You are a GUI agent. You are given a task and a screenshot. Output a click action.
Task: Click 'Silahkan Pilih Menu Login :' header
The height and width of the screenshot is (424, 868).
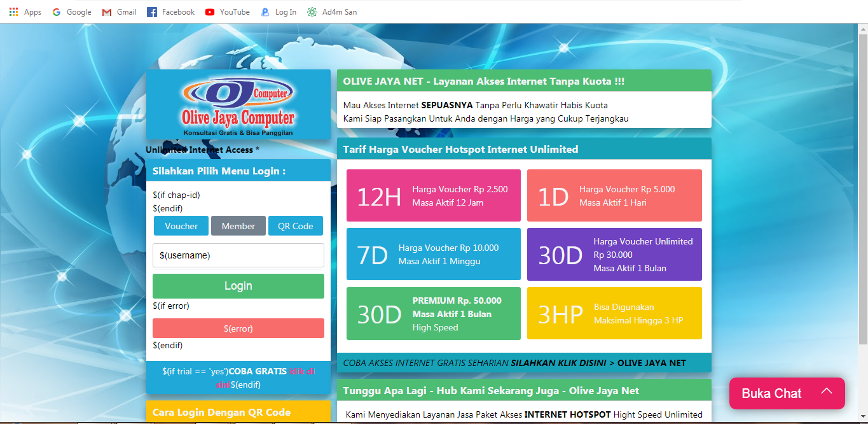(x=238, y=171)
